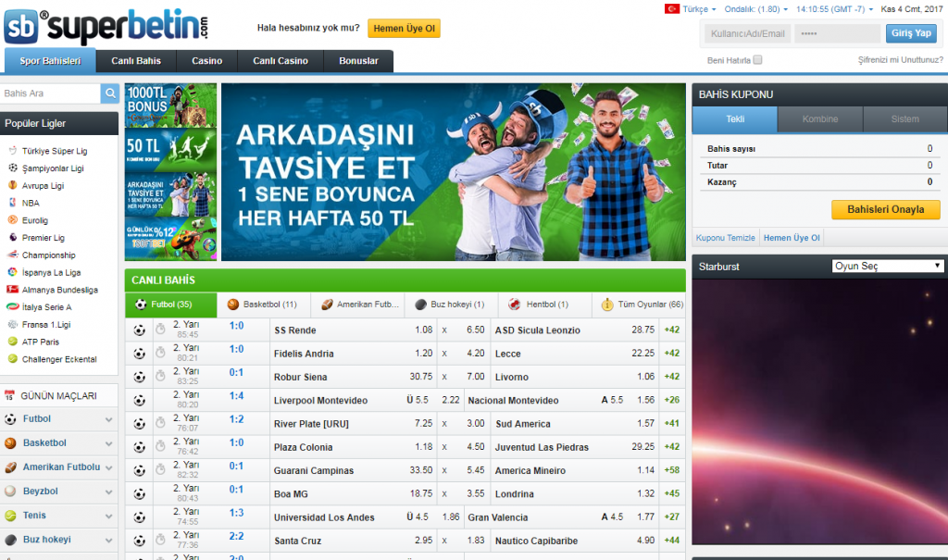Image resolution: width=948 pixels, height=560 pixels.
Task: Click the +42 more bets for Lecce row
Action: [x=672, y=354]
